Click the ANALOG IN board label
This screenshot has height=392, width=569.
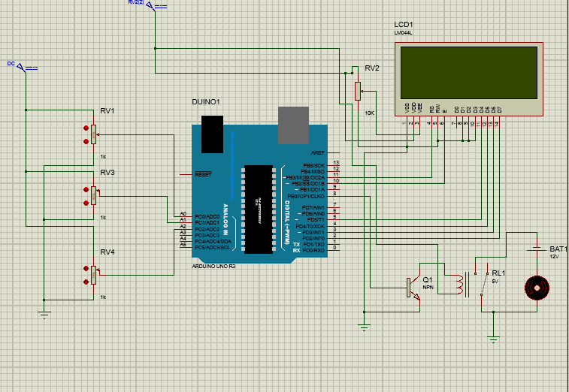225,219
